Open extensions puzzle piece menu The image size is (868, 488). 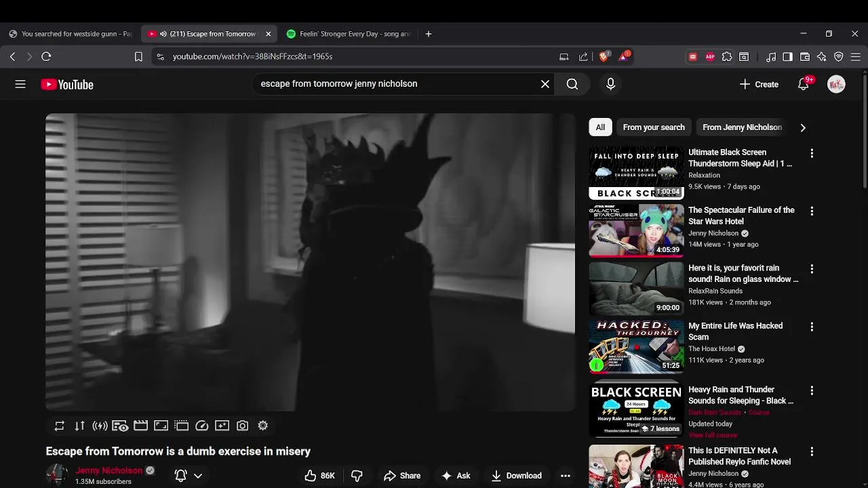(727, 57)
